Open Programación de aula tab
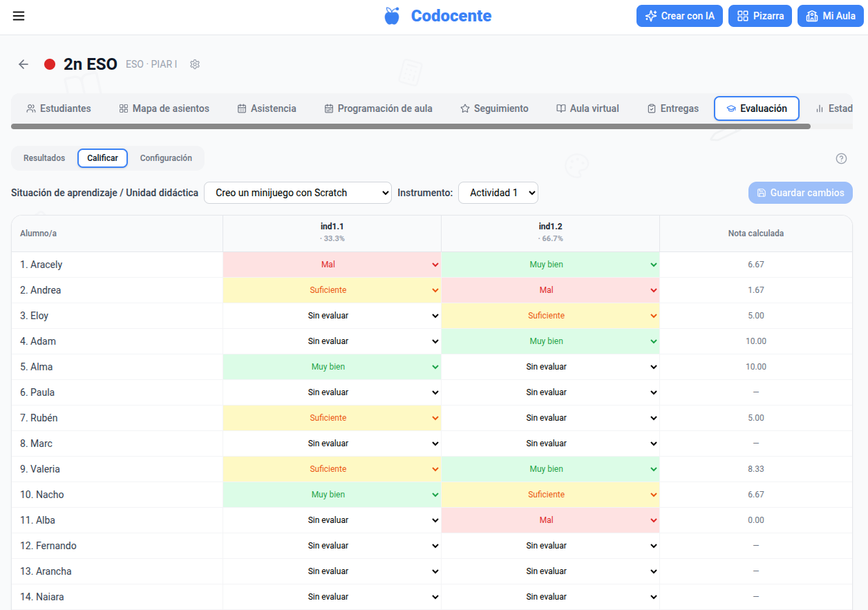The width and height of the screenshot is (868, 610). 379,108
